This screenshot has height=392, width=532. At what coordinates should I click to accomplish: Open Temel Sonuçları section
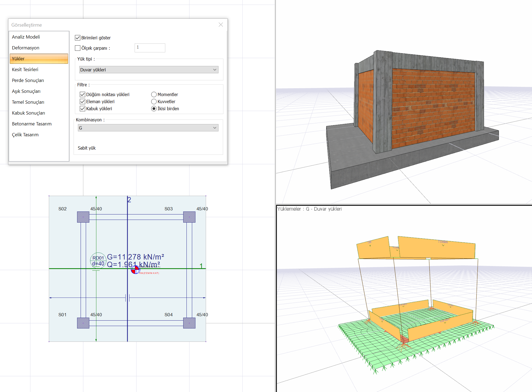pyautogui.click(x=39, y=102)
